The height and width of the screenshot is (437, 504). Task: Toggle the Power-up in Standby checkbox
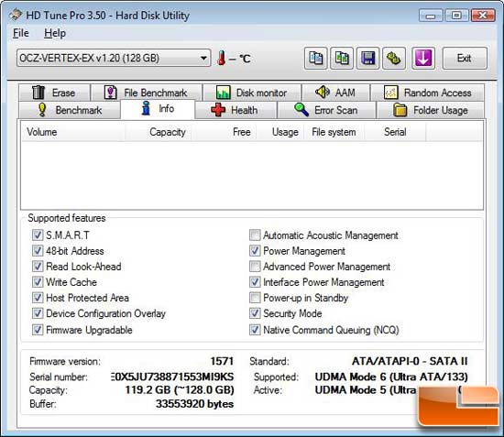coord(255,298)
